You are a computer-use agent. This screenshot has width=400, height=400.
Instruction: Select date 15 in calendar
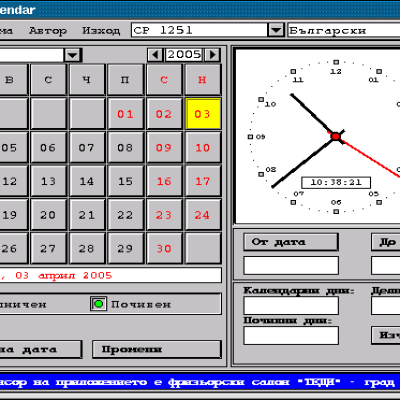point(125,181)
